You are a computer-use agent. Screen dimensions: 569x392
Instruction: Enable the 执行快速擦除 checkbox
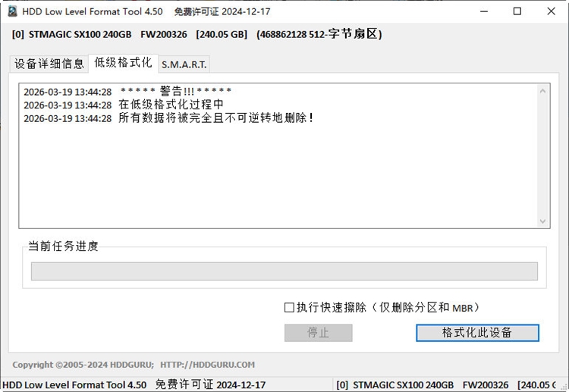point(289,308)
